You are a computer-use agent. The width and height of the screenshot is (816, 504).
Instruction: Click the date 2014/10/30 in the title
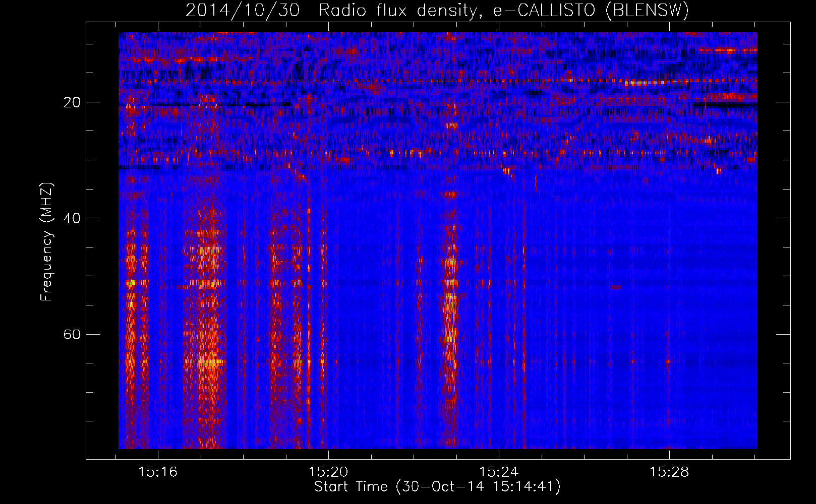click(243, 10)
